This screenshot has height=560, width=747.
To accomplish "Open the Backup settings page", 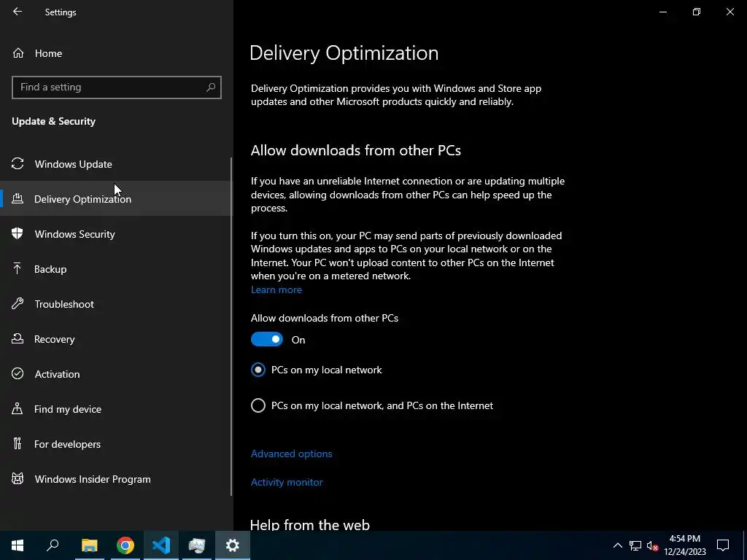I will point(115,269).
